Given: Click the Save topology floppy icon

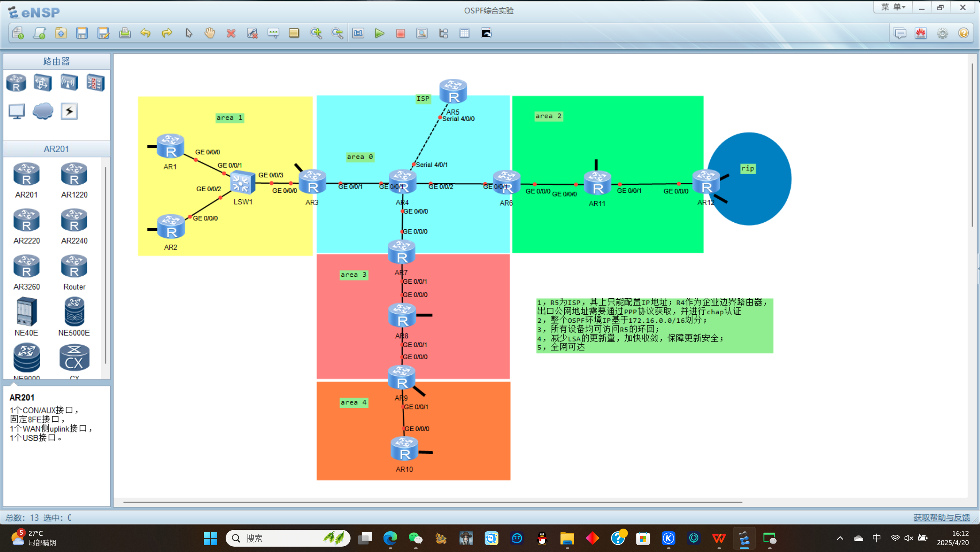Looking at the screenshot, I should (x=82, y=33).
